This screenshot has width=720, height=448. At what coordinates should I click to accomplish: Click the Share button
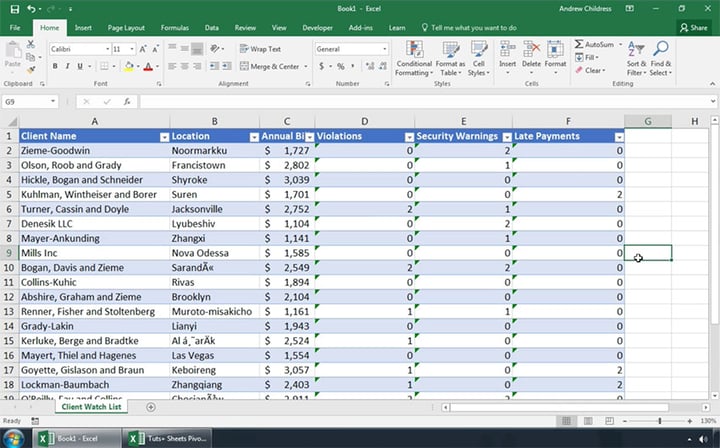pyautogui.click(x=693, y=28)
